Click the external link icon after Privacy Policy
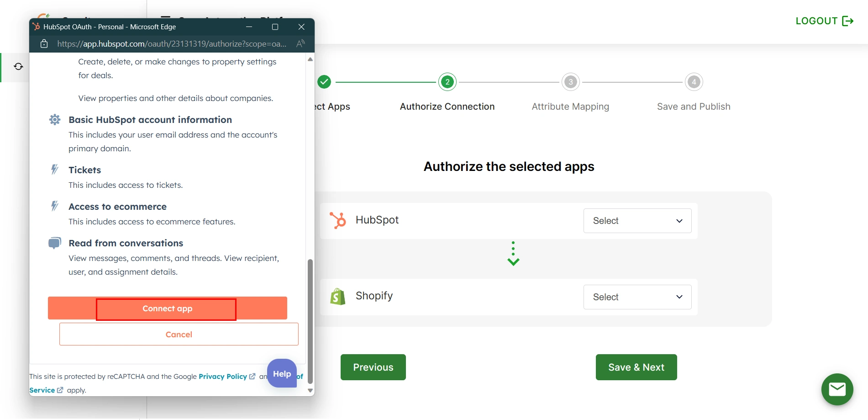 (x=253, y=376)
